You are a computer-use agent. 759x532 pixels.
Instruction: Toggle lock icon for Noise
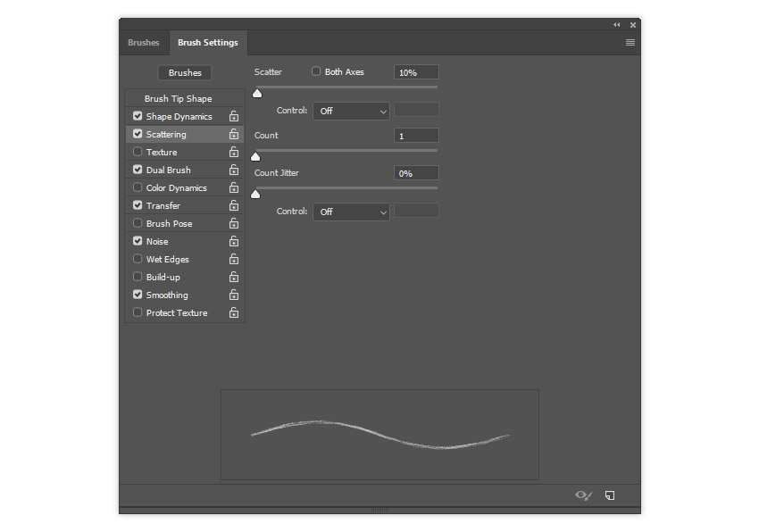tap(234, 241)
